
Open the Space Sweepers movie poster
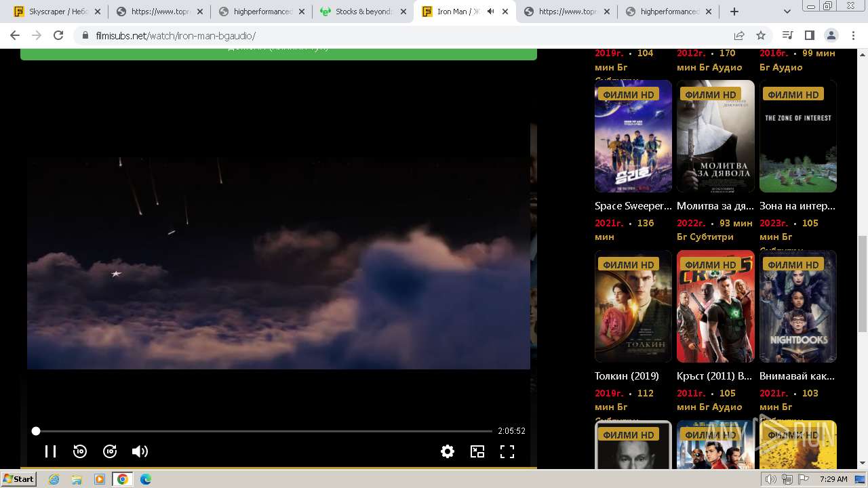[633, 136]
